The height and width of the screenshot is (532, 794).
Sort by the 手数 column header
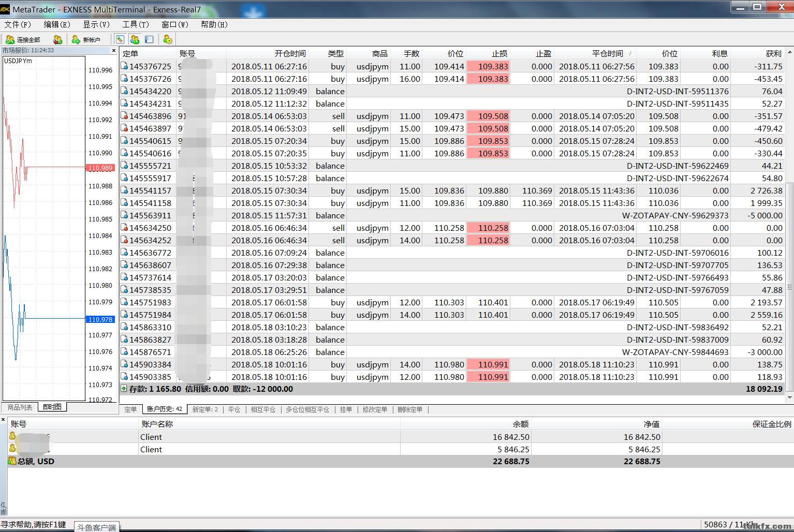click(406, 53)
